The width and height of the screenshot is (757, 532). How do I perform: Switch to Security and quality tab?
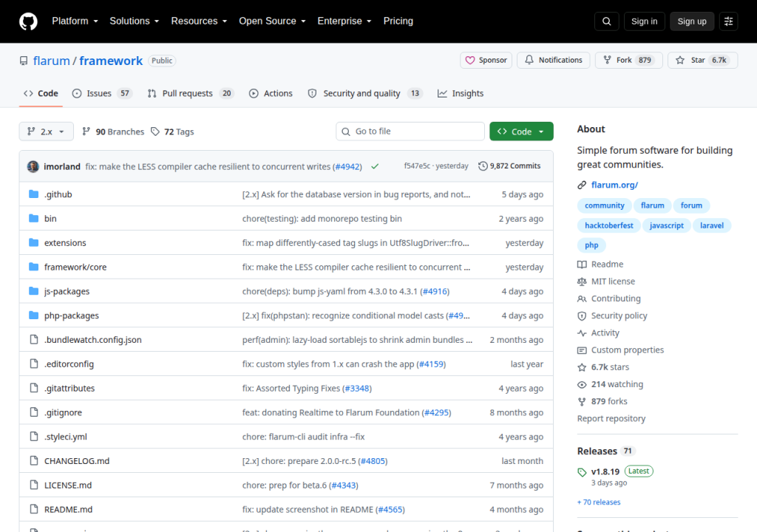365,93
